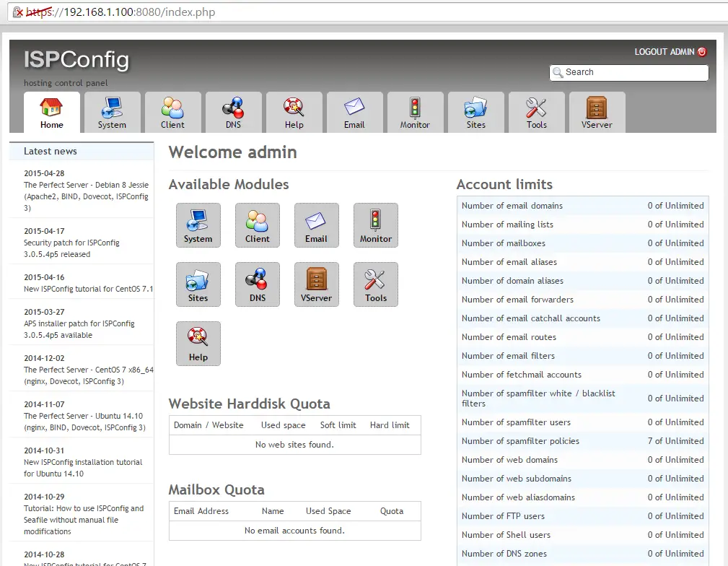Open Perfect Server Ubuntu 14.10 news
Image resolution: width=728 pixels, height=566 pixels.
click(84, 422)
